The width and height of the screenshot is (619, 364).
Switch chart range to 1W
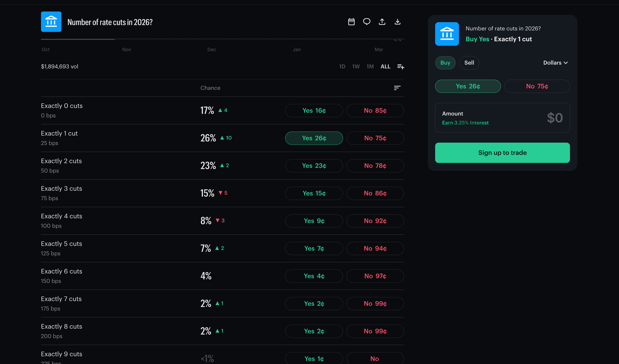(x=356, y=66)
